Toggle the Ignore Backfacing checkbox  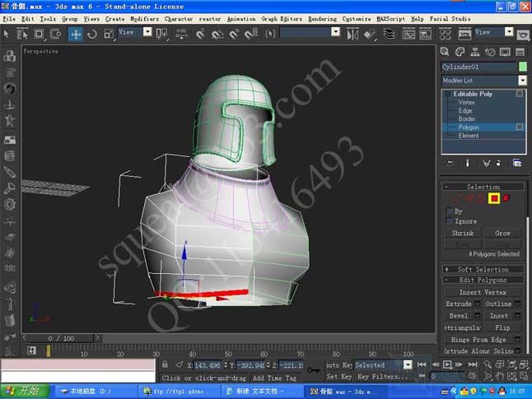pyautogui.click(x=450, y=221)
